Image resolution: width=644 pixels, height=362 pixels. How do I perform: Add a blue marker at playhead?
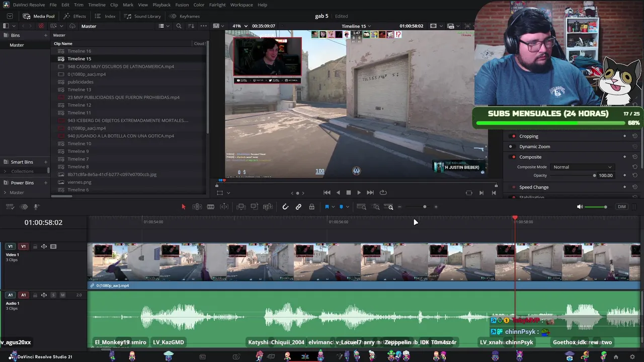(x=341, y=207)
